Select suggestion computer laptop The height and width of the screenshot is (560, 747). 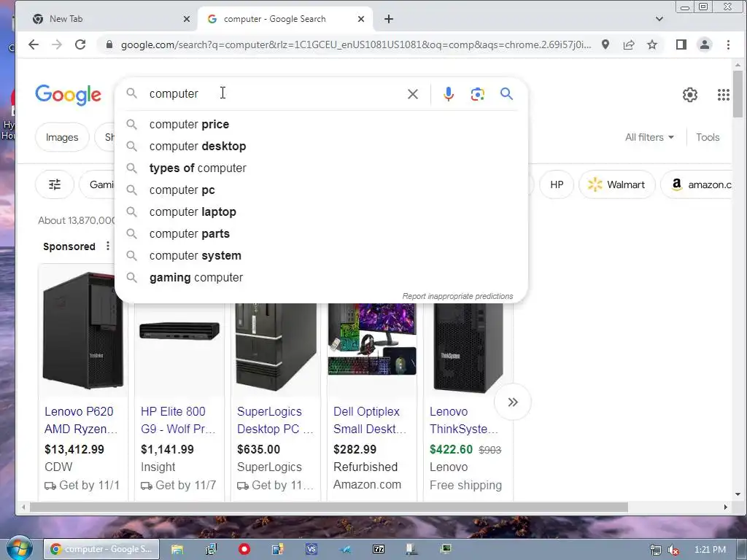coord(321,212)
